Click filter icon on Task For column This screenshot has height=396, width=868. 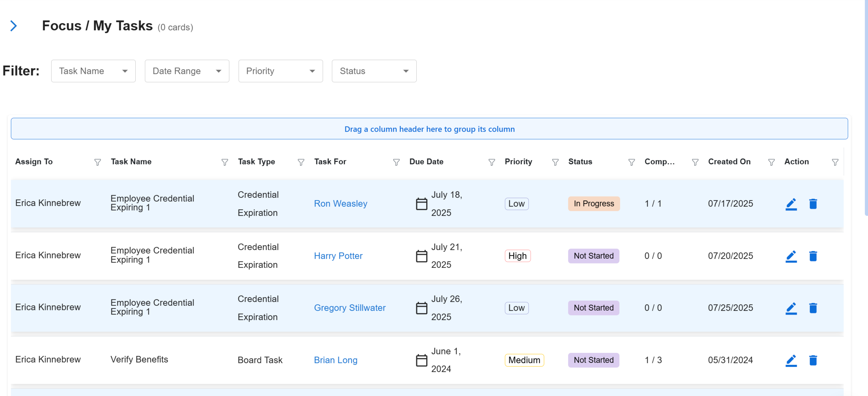(396, 162)
